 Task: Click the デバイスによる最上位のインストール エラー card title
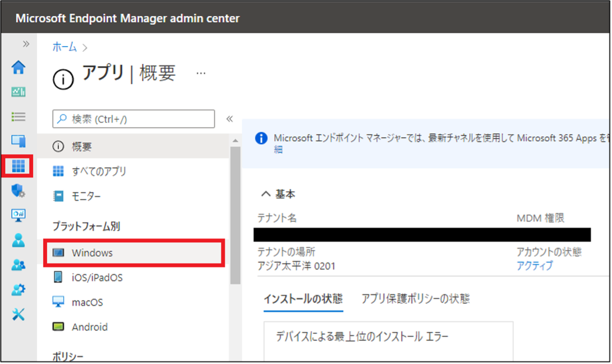(362, 337)
